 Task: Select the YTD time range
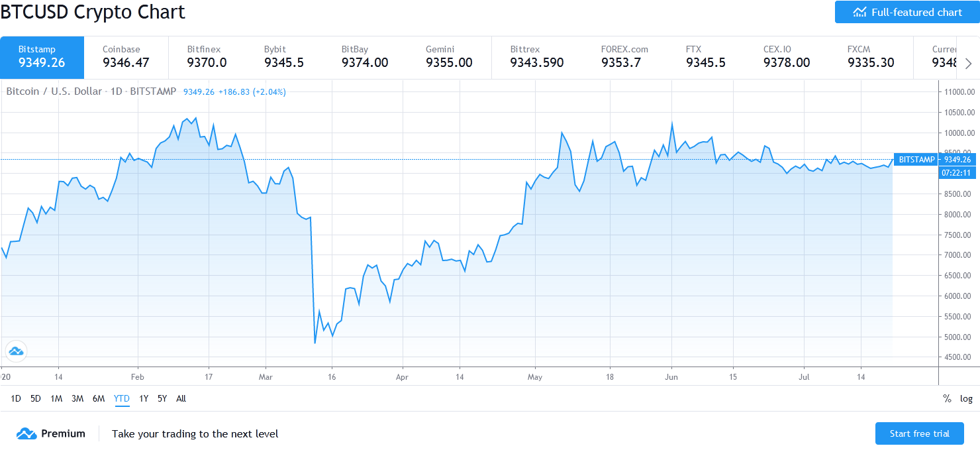[121, 398]
